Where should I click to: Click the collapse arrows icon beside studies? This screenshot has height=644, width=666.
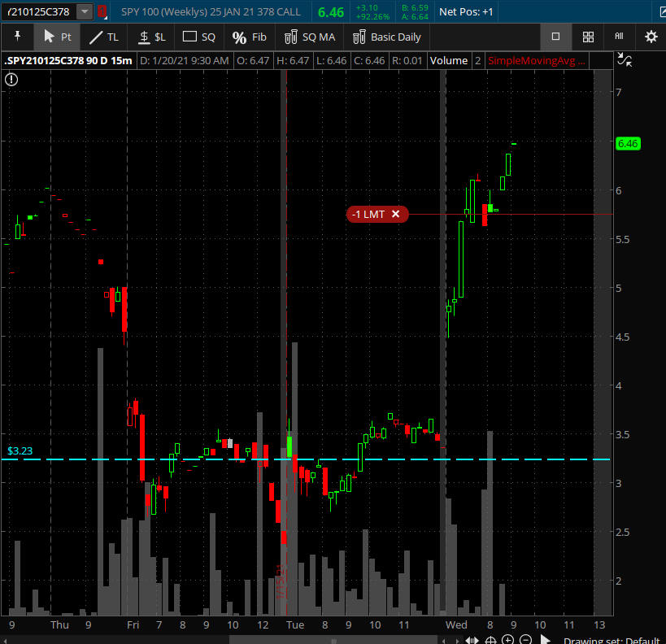(x=625, y=60)
